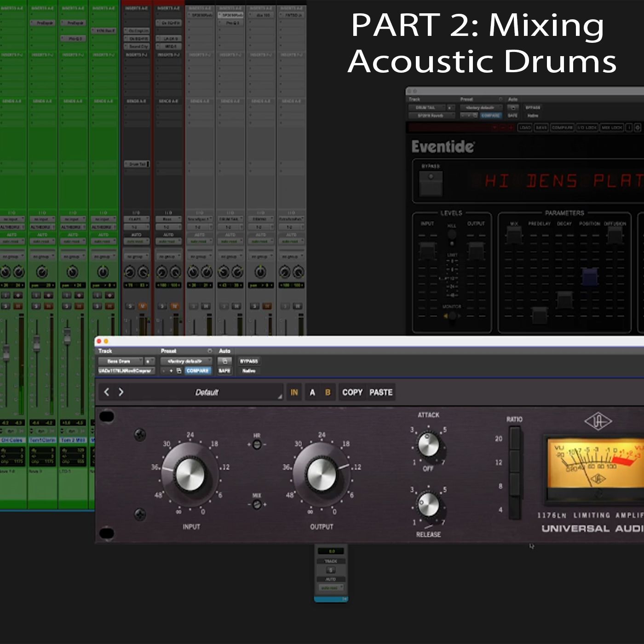Image resolution: width=644 pixels, height=644 pixels.
Task: Go to previous preset in 1176 plugin
Action: coord(107,392)
